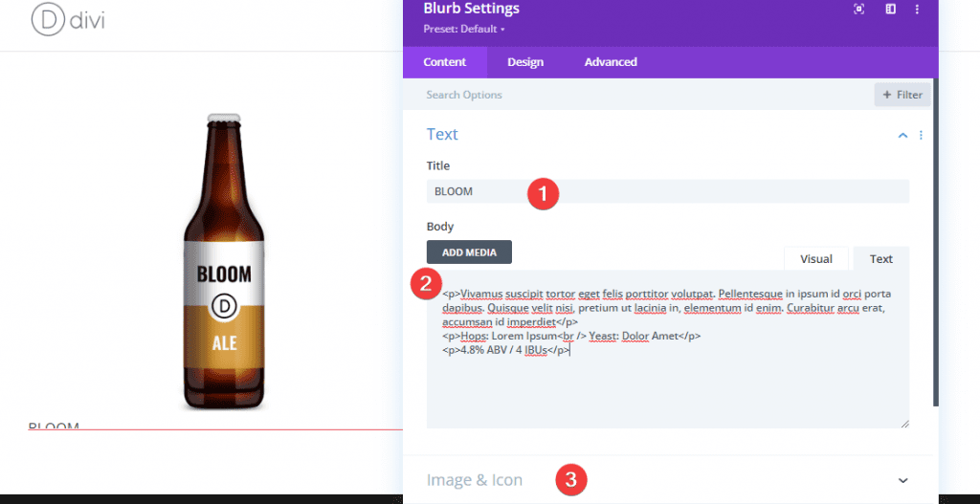Select the Visual editor tab
This screenshot has height=504, width=980.
click(816, 258)
